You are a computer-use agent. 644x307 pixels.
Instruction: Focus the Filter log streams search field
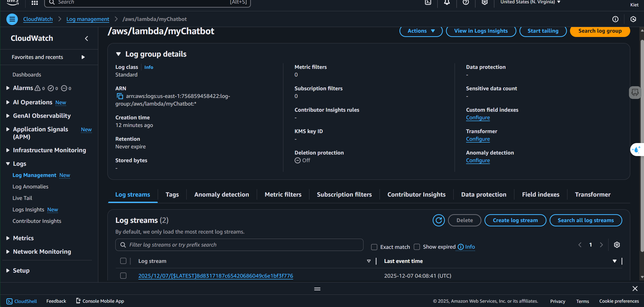point(239,245)
